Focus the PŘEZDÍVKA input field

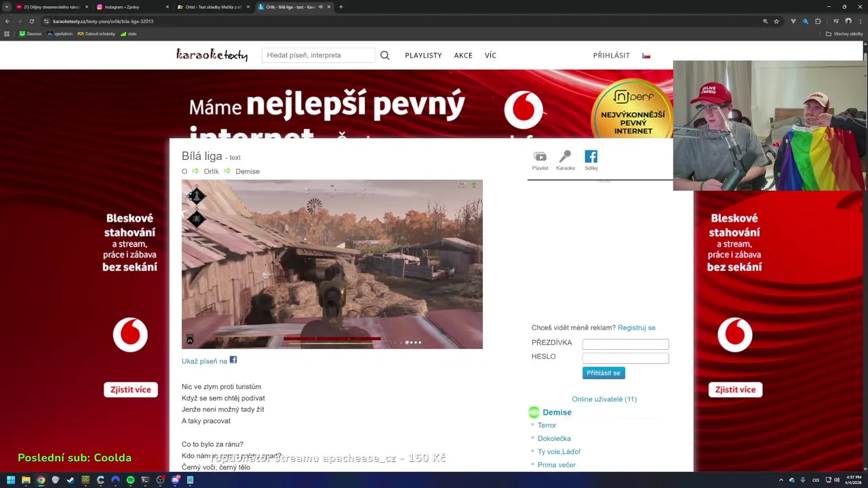coord(625,344)
